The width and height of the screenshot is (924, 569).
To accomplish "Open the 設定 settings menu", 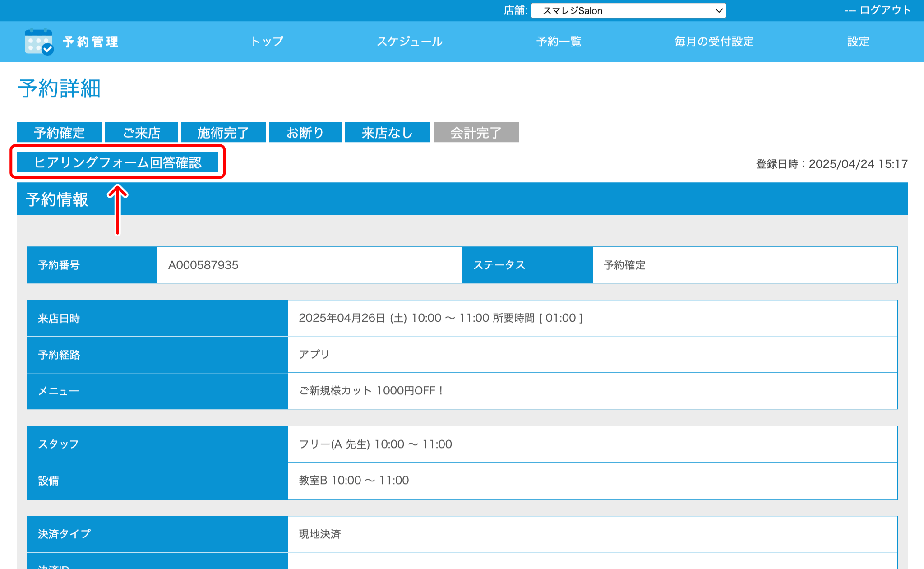I will coord(858,42).
